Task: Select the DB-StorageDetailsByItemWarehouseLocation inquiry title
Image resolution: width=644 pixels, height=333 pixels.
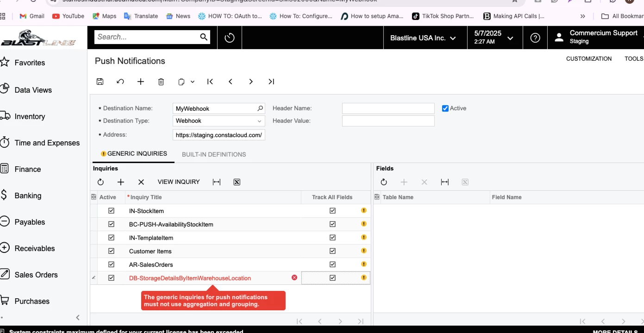Action: point(190,278)
